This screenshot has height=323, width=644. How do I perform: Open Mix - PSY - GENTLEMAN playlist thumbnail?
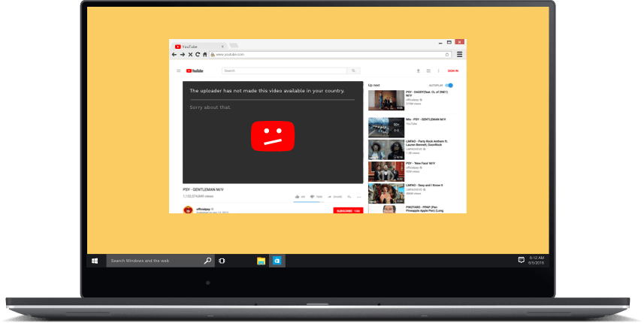point(386,127)
